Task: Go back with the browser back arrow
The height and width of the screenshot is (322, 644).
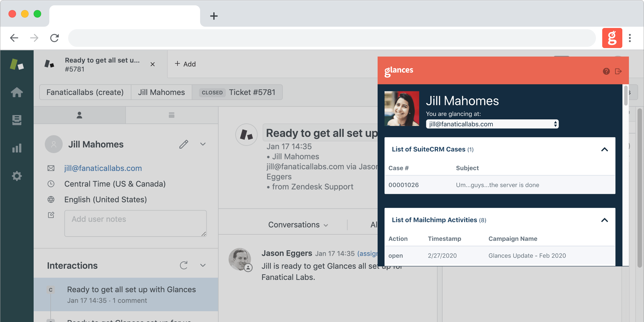Action: click(14, 38)
